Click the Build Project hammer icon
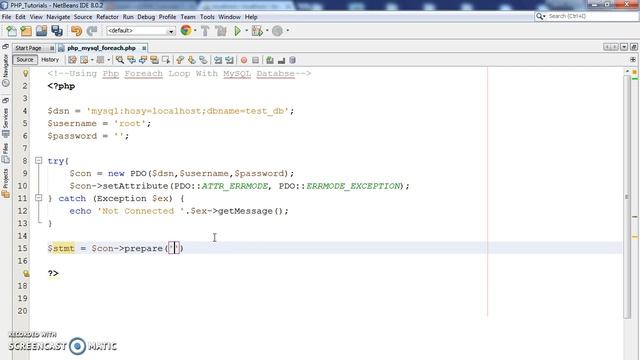640x360 pixels. click(x=205, y=31)
